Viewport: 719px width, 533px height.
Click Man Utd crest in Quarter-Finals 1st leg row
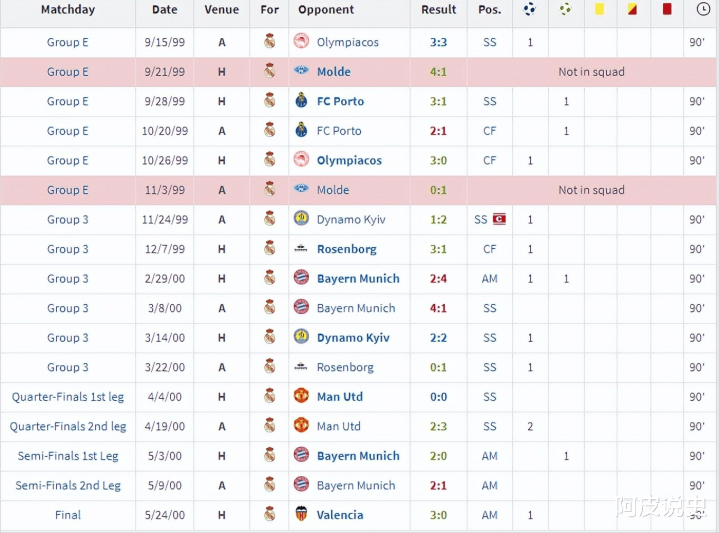[301, 397]
